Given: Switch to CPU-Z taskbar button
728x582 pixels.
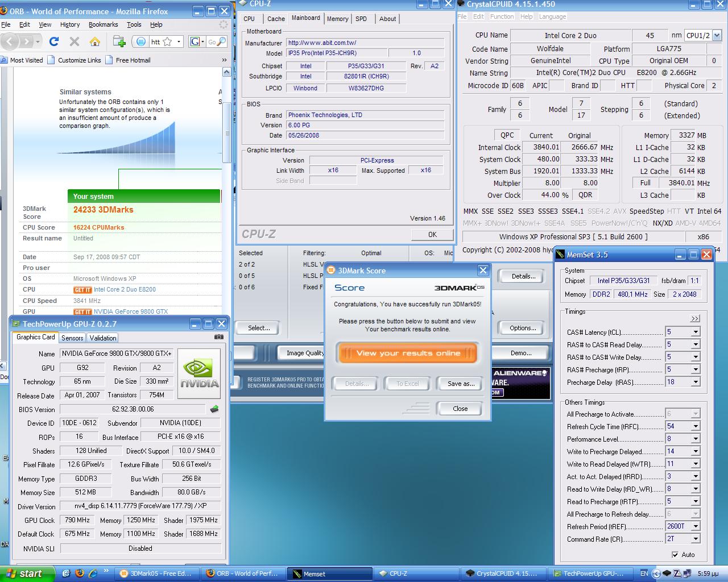Looking at the screenshot, I should click(x=416, y=573).
